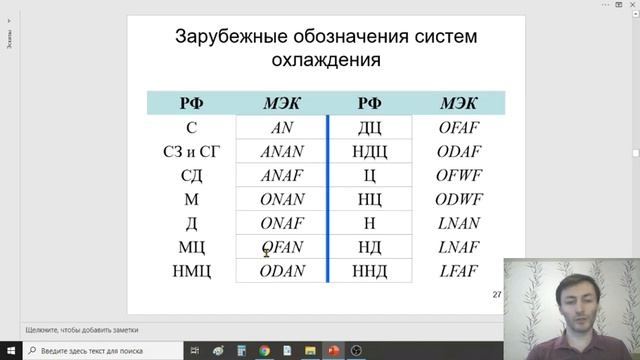Viewport: 640px width, 360px height.
Task: Open Calculator from the taskbar
Action: pos(241,351)
